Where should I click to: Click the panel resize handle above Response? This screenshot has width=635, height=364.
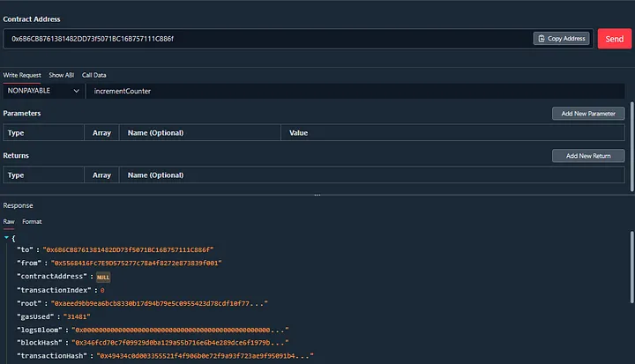(x=317, y=195)
